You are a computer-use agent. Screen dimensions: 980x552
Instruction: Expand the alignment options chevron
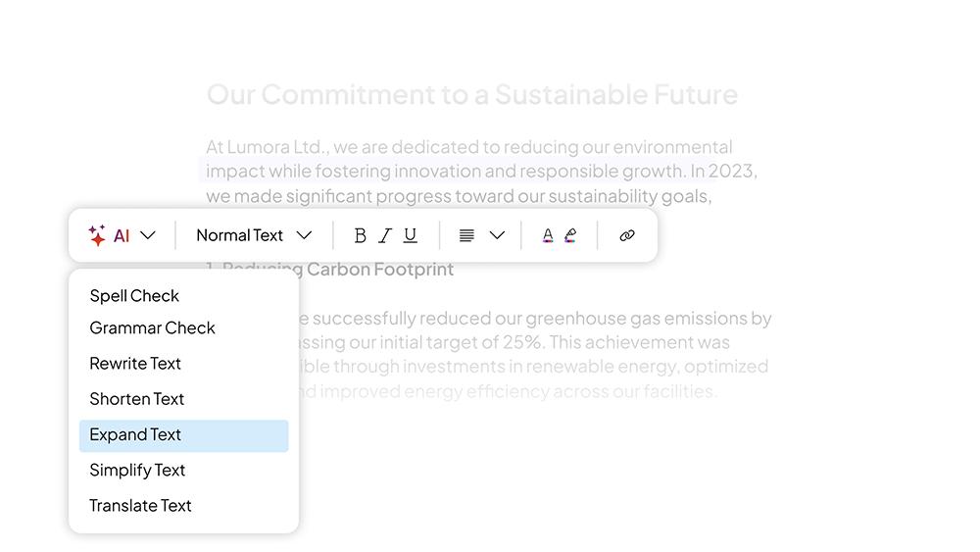pos(497,235)
